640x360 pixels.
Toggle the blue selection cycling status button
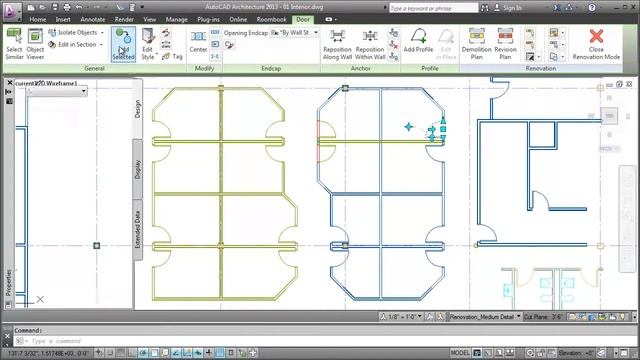pyautogui.click(x=220, y=353)
